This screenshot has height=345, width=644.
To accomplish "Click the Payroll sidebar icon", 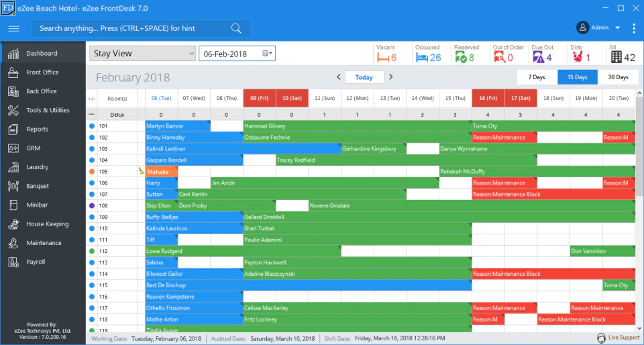I will coord(13,262).
